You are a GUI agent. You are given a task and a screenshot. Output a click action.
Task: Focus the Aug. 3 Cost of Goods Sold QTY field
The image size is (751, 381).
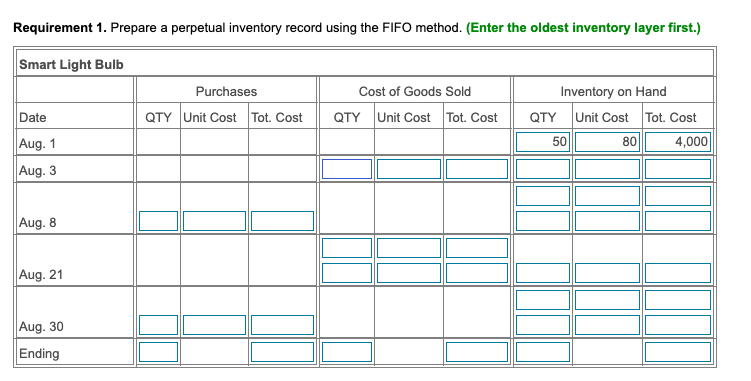(x=347, y=169)
